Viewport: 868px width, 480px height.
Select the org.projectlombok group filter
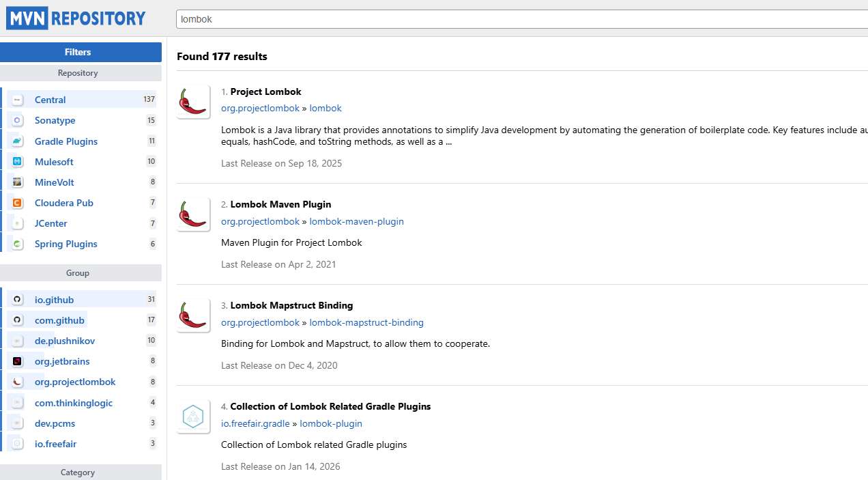(x=75, y=382)
